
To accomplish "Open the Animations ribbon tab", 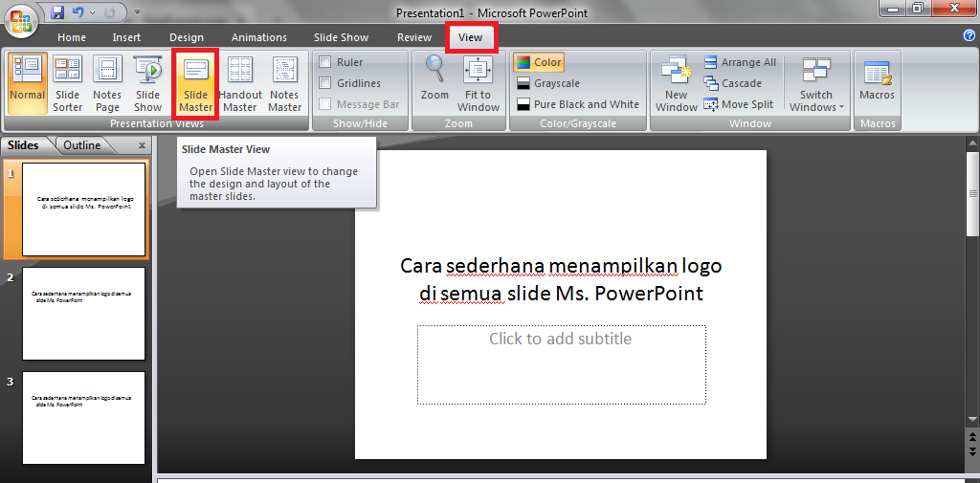I will pyautogui.click(x=258, y=37).
